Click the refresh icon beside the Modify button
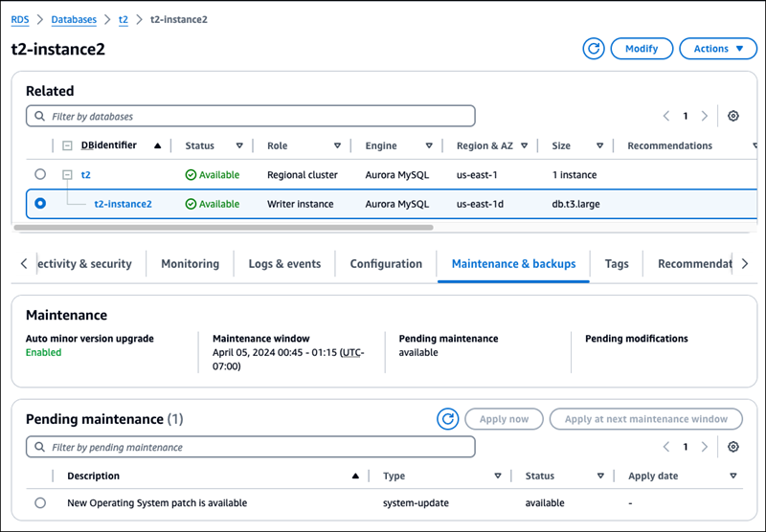Viewport: 766px width, 532px height. 594,49
